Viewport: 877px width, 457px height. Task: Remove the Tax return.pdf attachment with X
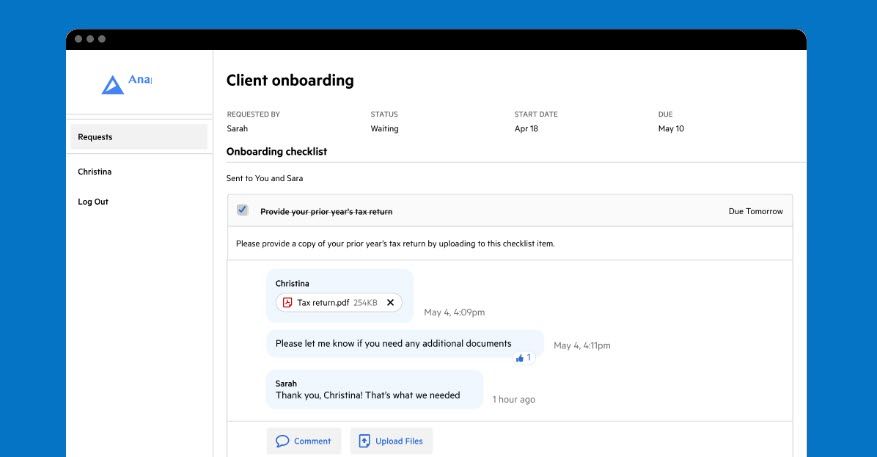pyautogui.click(x=390, y=303)
